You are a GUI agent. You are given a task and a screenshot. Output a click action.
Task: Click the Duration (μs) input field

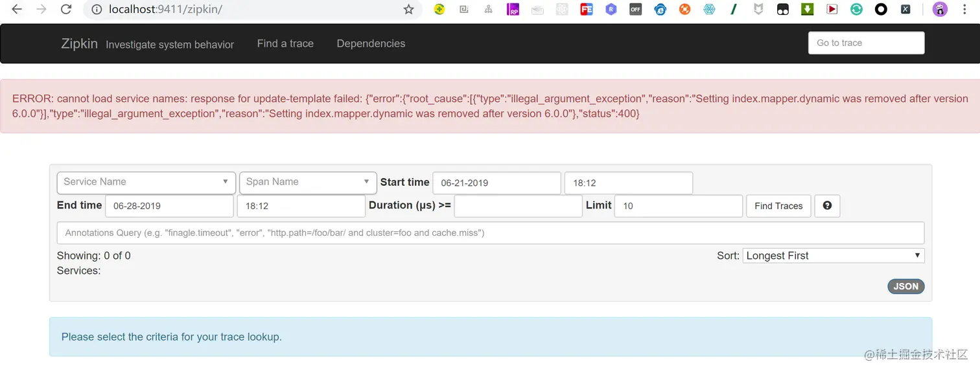(519, 206)
